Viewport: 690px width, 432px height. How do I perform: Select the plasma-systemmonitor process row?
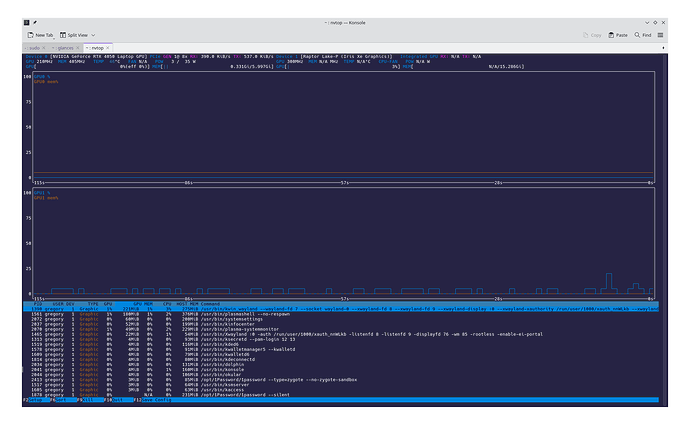[341, 329]
